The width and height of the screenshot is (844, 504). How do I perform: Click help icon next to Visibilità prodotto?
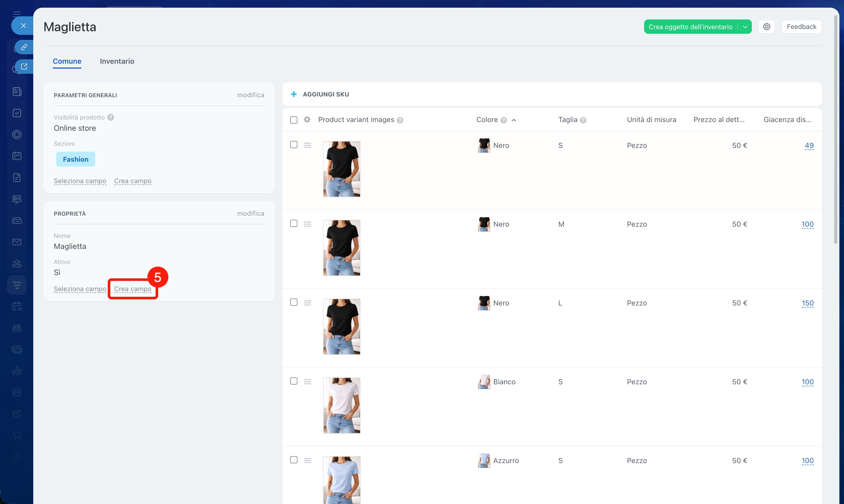coord(111,117)
